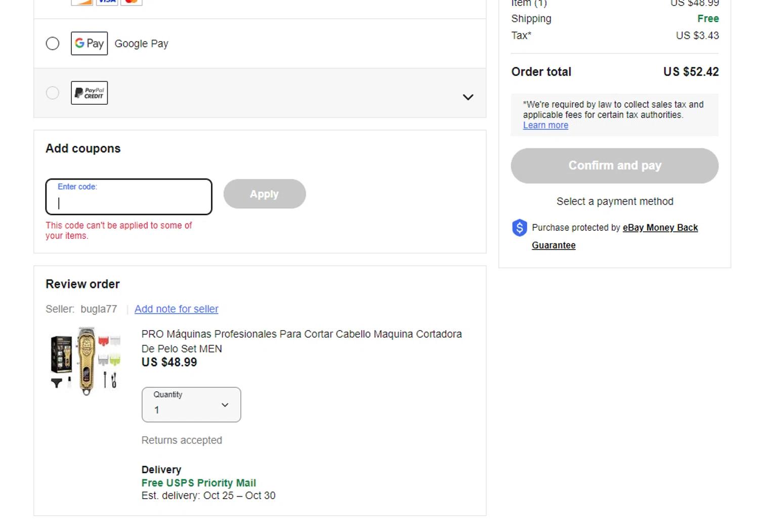
Task: Select the Google Pay radio button
Action: pos(53,44)
